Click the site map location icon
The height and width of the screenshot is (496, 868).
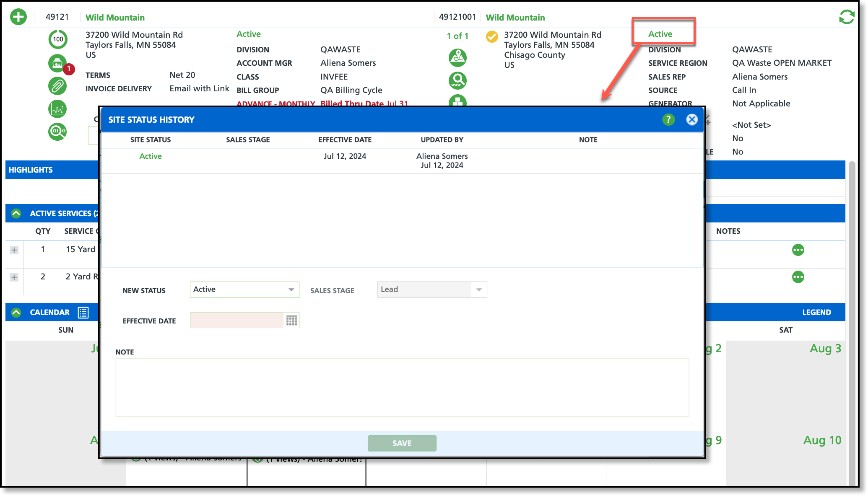pyautogui.click(x=457, y=57)
